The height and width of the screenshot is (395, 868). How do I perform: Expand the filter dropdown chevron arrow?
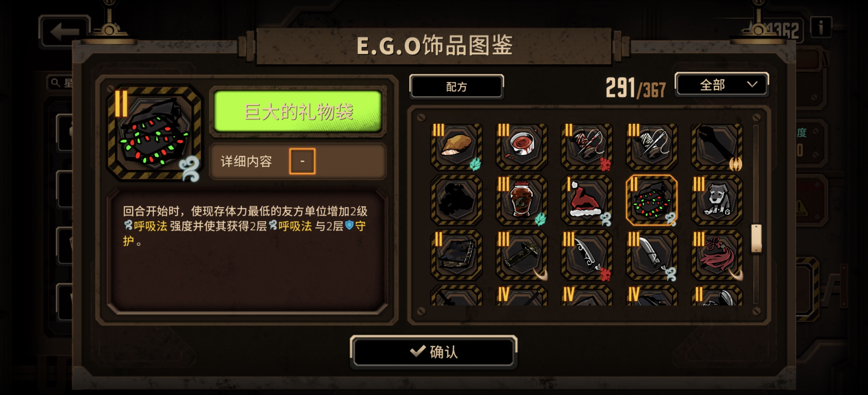click(x=752, y=84)
